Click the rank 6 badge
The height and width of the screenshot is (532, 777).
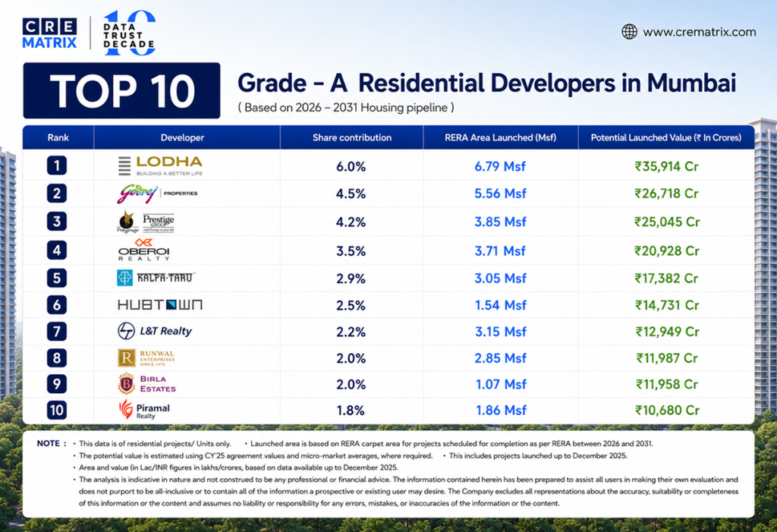click(x=57, y=304)
